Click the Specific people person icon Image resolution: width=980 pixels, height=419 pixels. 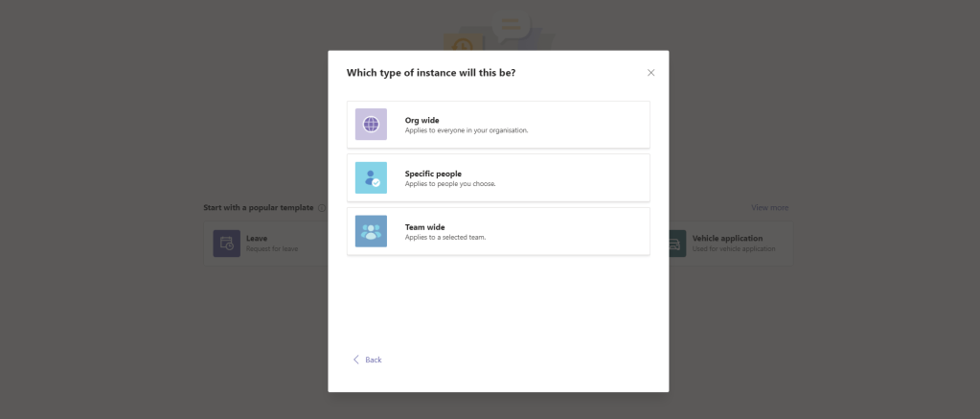pyautogui.click(x=371, y=178)
